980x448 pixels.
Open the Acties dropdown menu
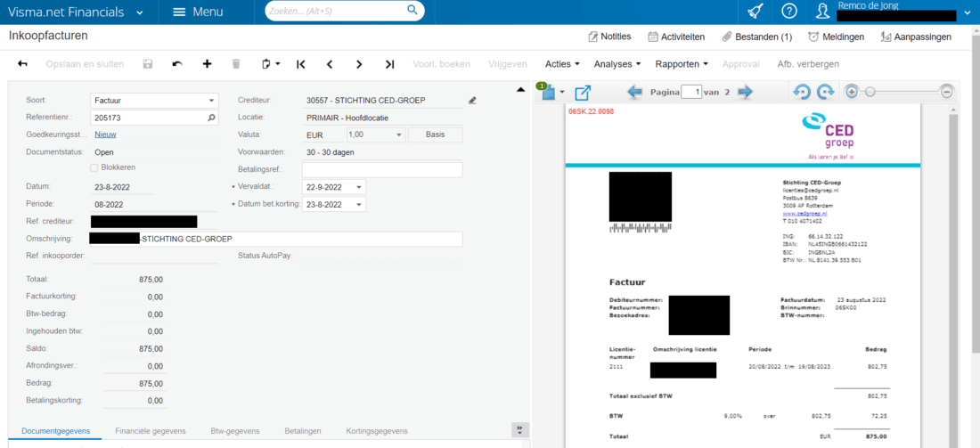(562, 64)
